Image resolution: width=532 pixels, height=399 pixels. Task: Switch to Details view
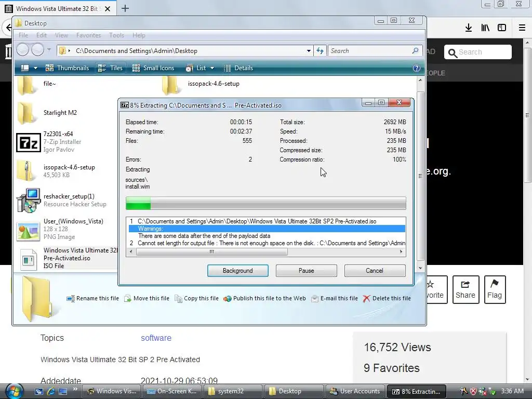coord(238,68)
